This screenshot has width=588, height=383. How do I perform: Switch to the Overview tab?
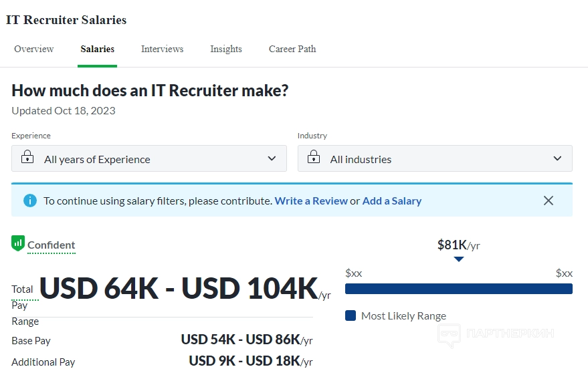[34, 49]
